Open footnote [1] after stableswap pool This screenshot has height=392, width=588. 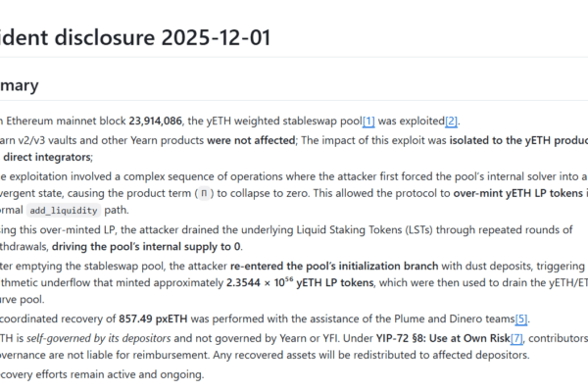[x=368, y=122]
